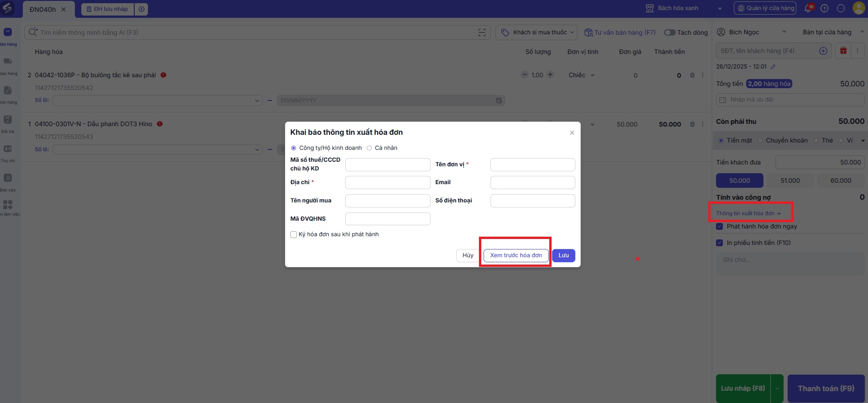Add a new order tab
Screen dimensions: 868x403
coord(142,9)
